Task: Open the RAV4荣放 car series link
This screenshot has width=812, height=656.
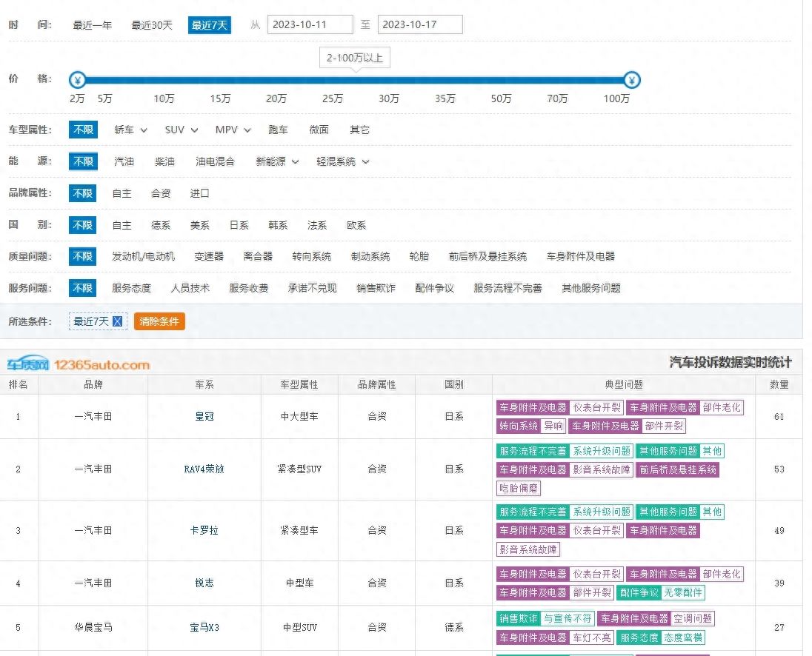Action: 204,469
